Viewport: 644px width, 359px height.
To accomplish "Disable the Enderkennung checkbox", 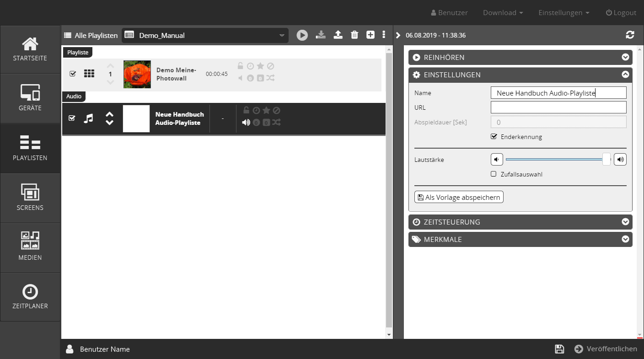I will point(494,137).
